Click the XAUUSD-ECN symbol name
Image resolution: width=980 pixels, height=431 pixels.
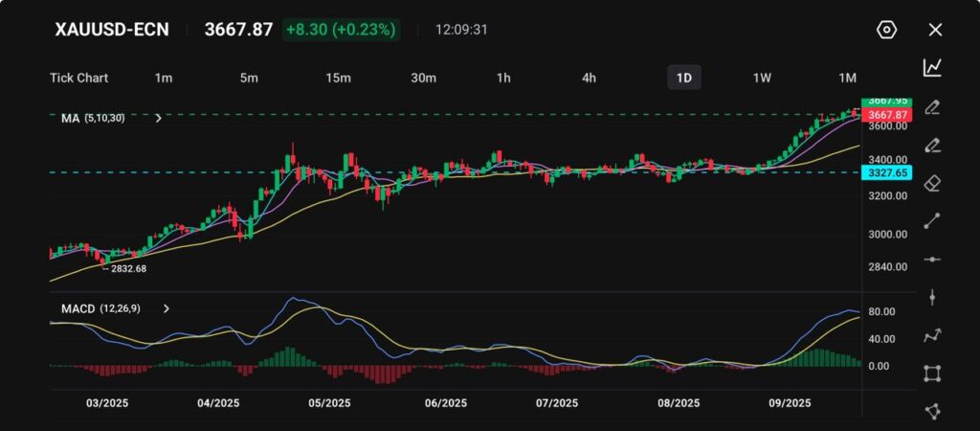point(112,30)
